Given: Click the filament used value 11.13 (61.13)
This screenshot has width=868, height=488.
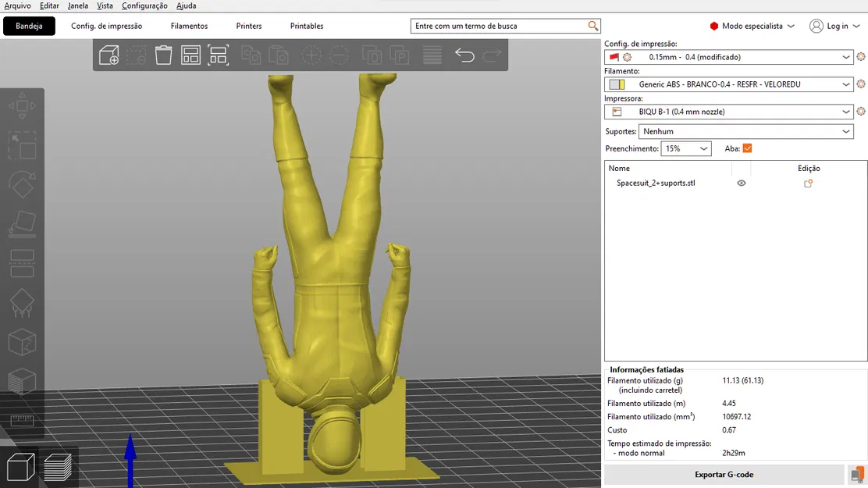Looking at the screenshot, I should [x=743, y=380].
